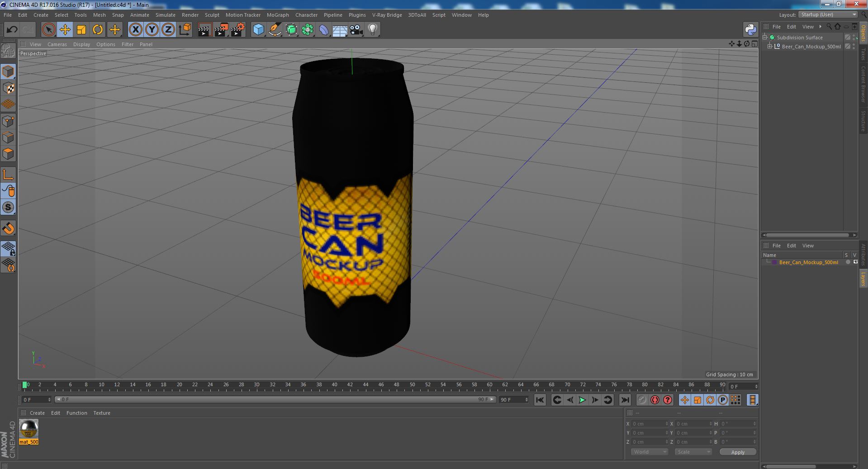
Task: Go to end of animation
Action: (625, 400)
